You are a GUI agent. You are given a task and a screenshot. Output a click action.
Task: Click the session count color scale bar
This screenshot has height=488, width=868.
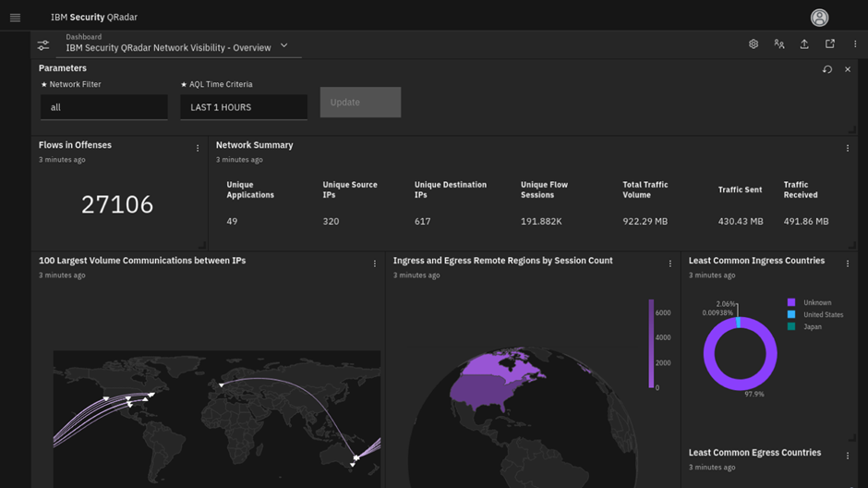[x=651, y=344]
